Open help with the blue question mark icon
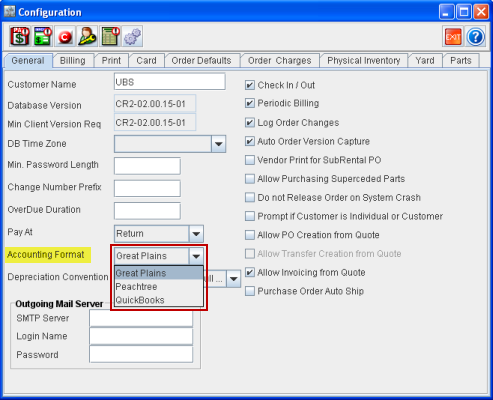The width and height of the screenshot is (493, 400). [475, 36]
